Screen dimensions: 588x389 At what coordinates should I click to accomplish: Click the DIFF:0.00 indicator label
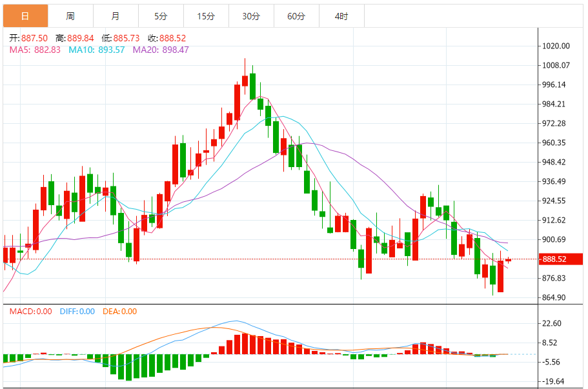click(77, 312)
